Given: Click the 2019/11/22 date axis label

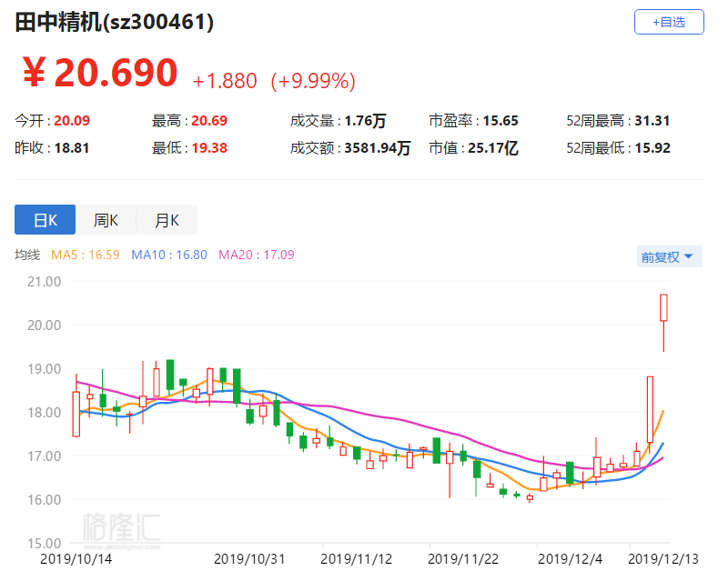Looking at the screenshot, I should (x=463, y=559).
